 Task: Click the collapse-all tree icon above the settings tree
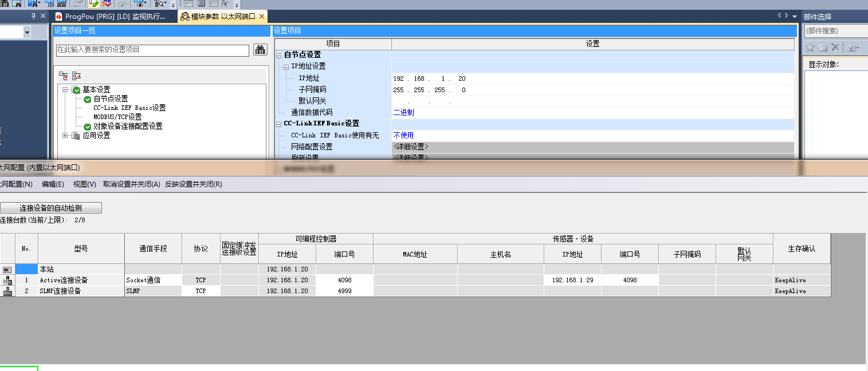point(76,76)
